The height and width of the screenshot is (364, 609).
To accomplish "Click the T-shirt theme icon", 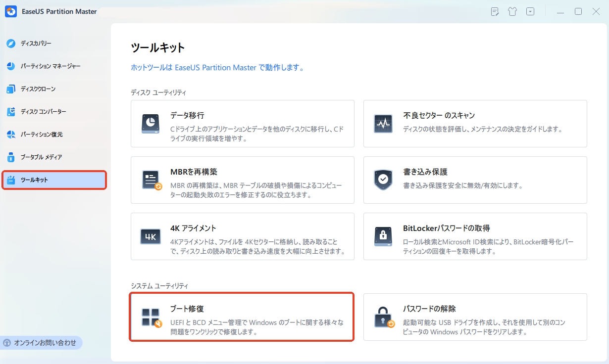I will (512, 11).
